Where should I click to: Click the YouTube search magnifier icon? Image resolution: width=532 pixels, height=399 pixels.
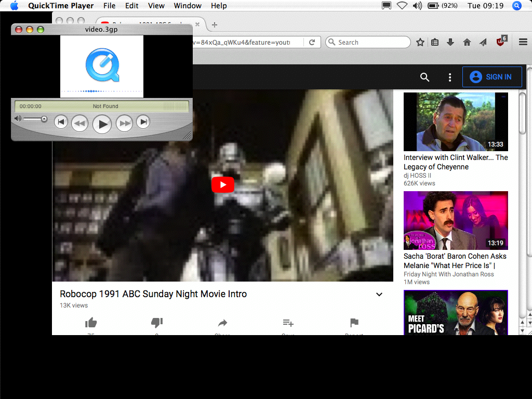[425, 77]
